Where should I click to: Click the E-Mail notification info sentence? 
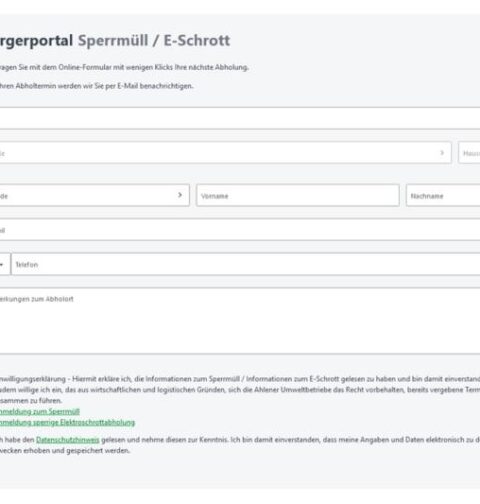[x=97, y=86]
